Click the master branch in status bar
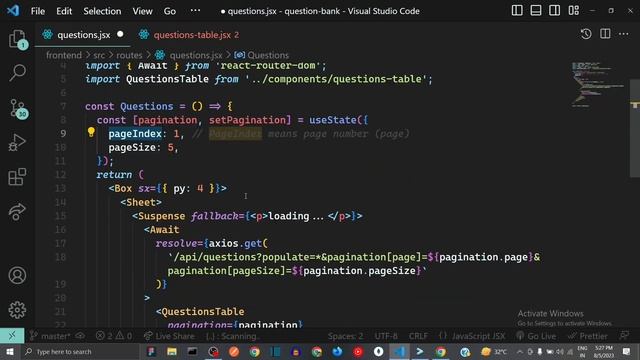Screen dimensions: 640x360 coord(51,336)
